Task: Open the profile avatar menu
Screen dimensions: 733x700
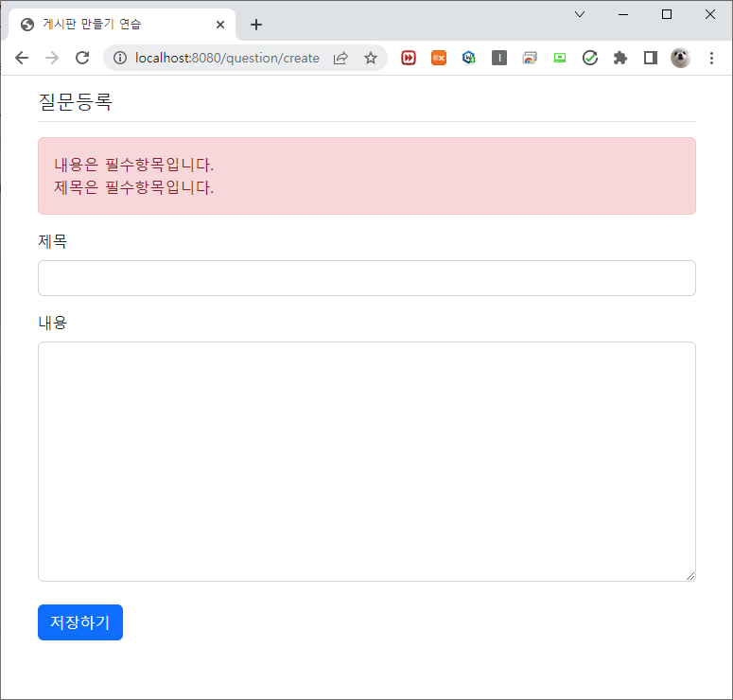Action: tap(681, 58)
